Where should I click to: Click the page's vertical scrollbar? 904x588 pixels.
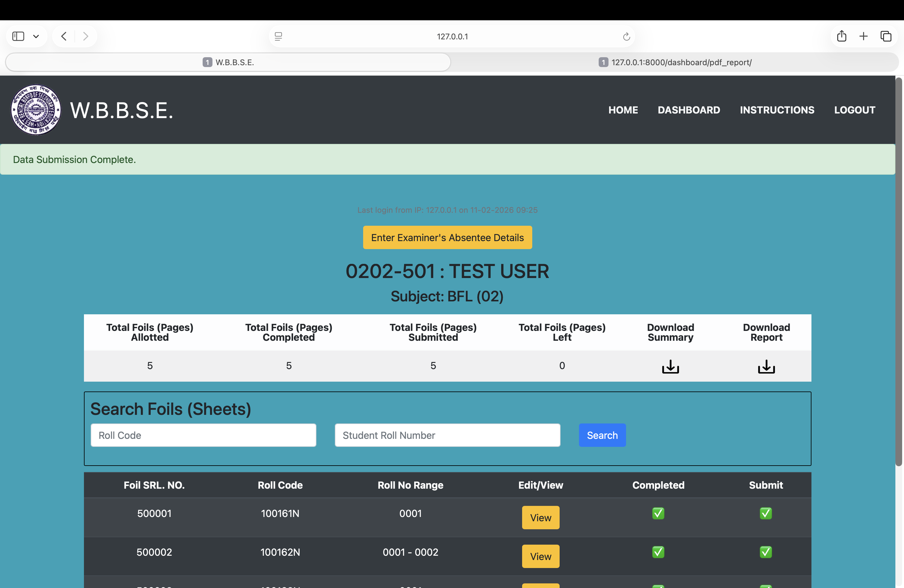pyautogui.click(x=898, y=272)
